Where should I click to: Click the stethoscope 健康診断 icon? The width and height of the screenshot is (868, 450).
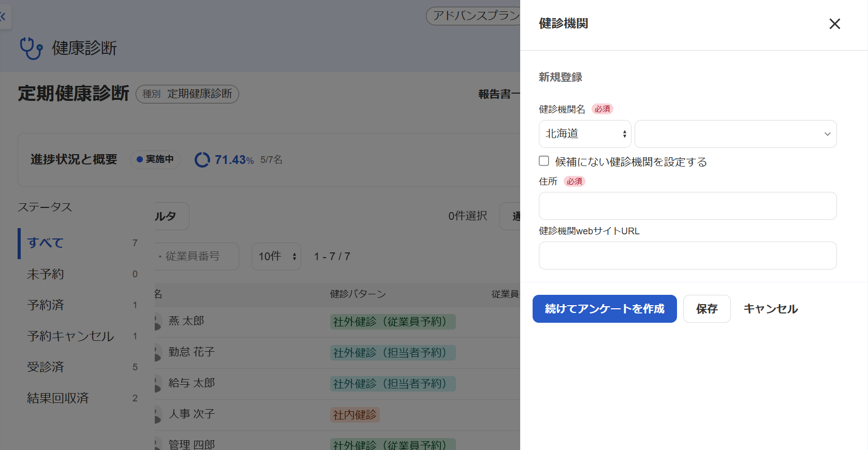click(31, 49)
